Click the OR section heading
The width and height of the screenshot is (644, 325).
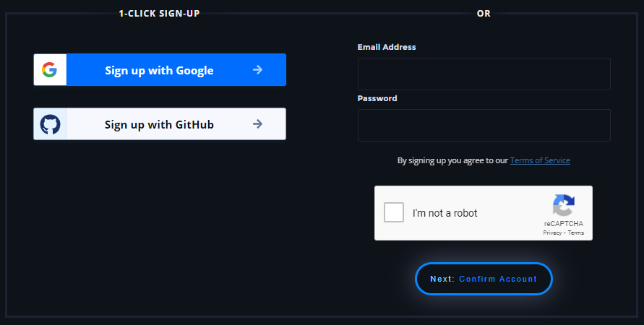[x=484, y=14]
